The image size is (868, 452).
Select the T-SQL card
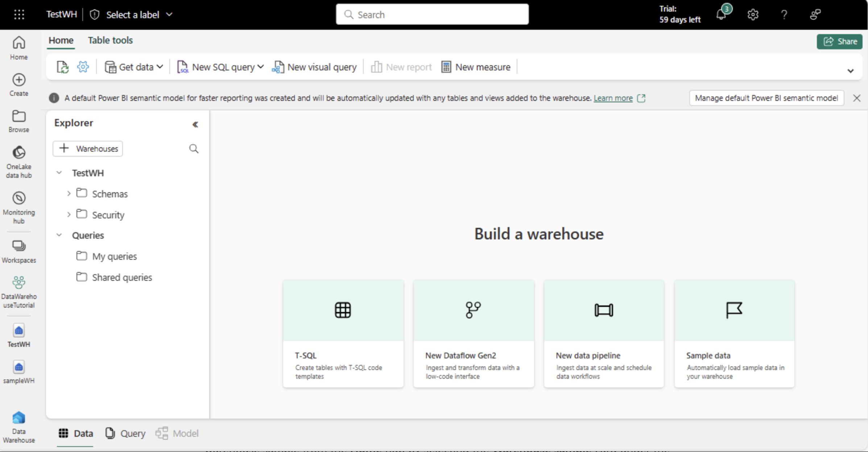point(343,333)
